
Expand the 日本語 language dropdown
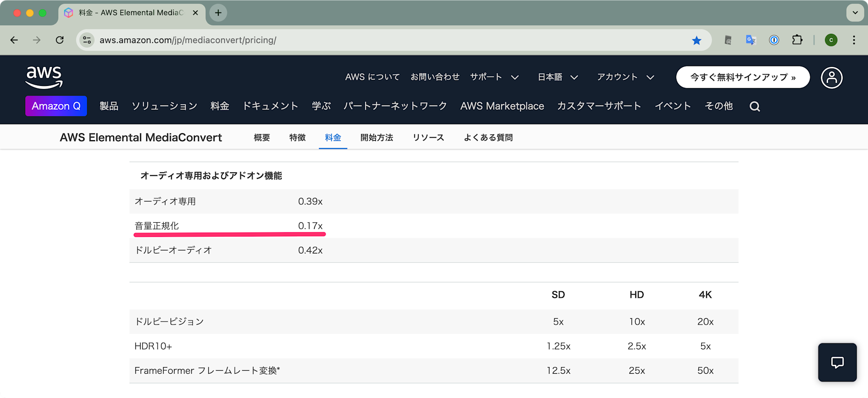click(x=558, y=77)
